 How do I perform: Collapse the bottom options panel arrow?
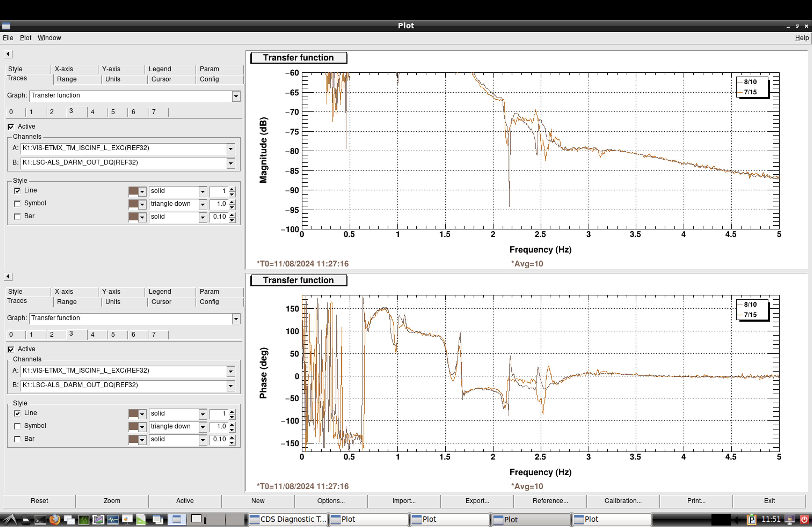pyautogui.click(x=8, y=276)
